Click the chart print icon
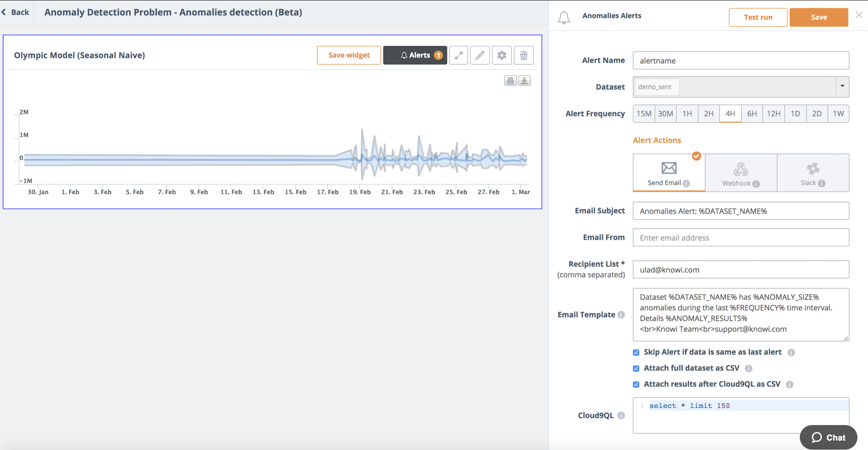 [510, 81]
